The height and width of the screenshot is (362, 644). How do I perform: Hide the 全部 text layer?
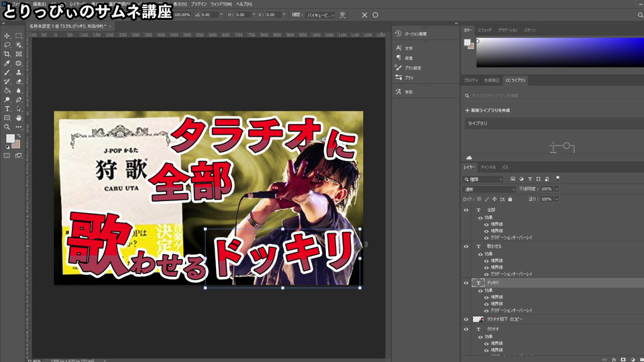pos(466,210)
